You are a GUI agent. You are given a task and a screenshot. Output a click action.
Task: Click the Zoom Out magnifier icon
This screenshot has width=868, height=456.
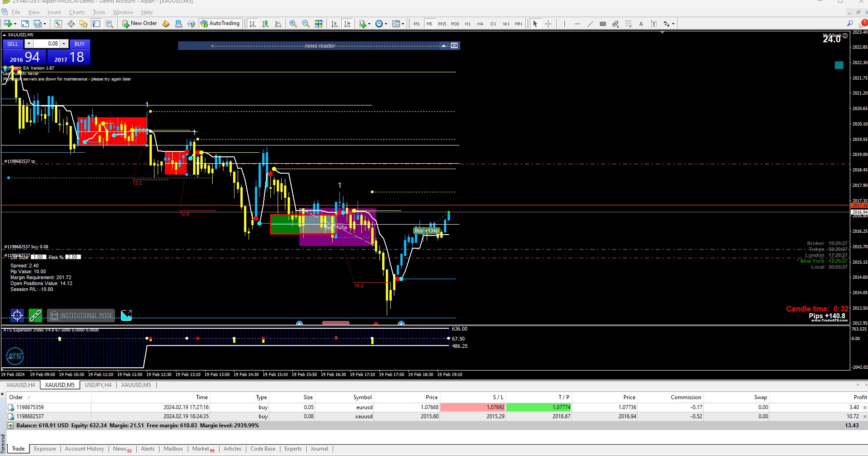point(306,24)
